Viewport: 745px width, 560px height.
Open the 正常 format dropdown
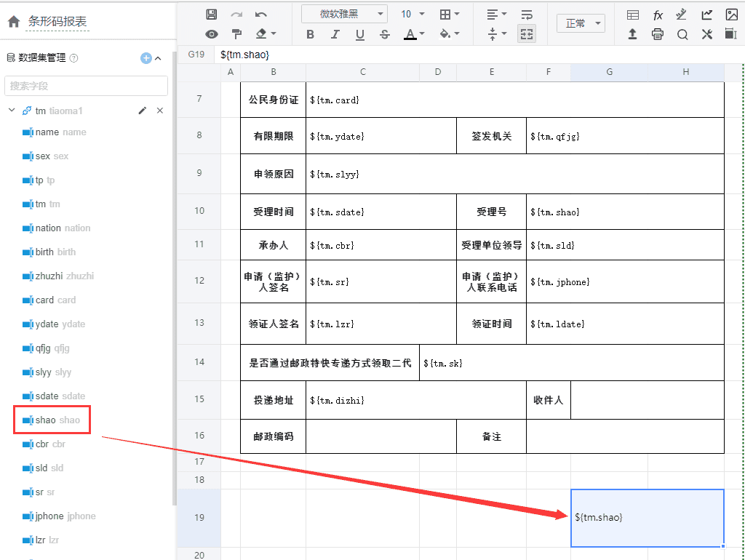(x=581, y=23)
